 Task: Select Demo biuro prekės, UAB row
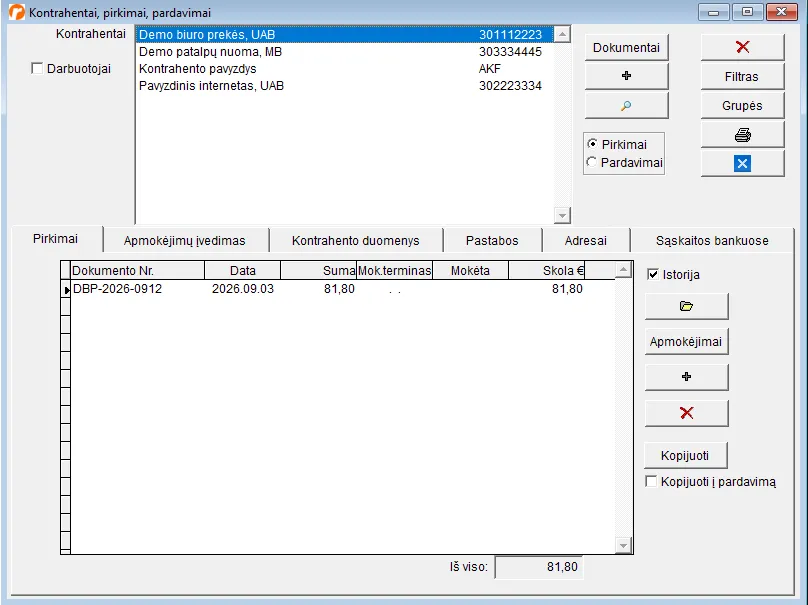(x=344, y=35)
